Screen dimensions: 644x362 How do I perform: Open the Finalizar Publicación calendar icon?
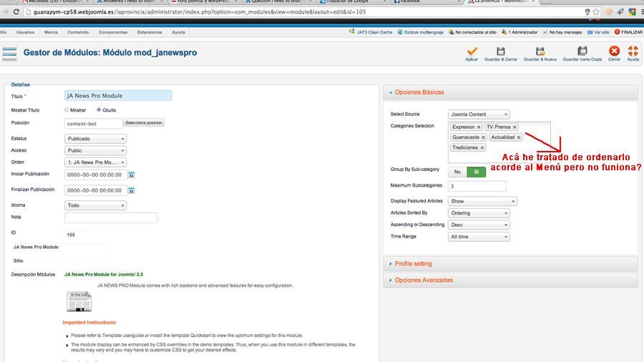(x=132, y=190)
